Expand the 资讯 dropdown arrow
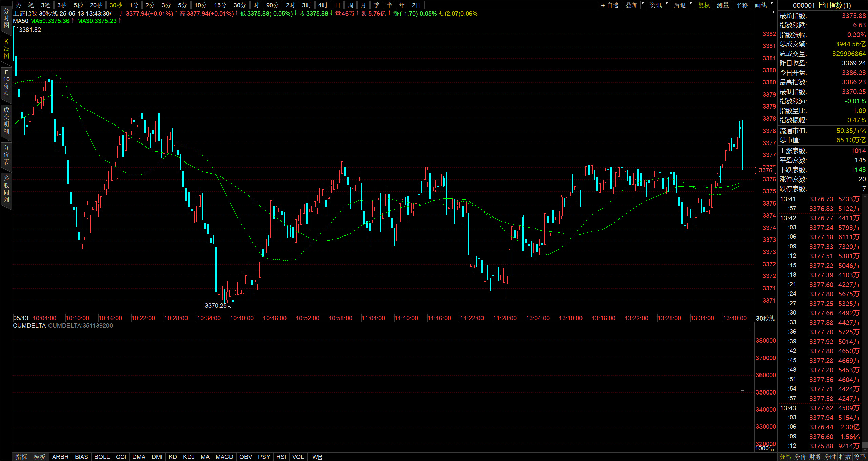The height and width of the screenshot is (461, 868). [x=667, y=4]
